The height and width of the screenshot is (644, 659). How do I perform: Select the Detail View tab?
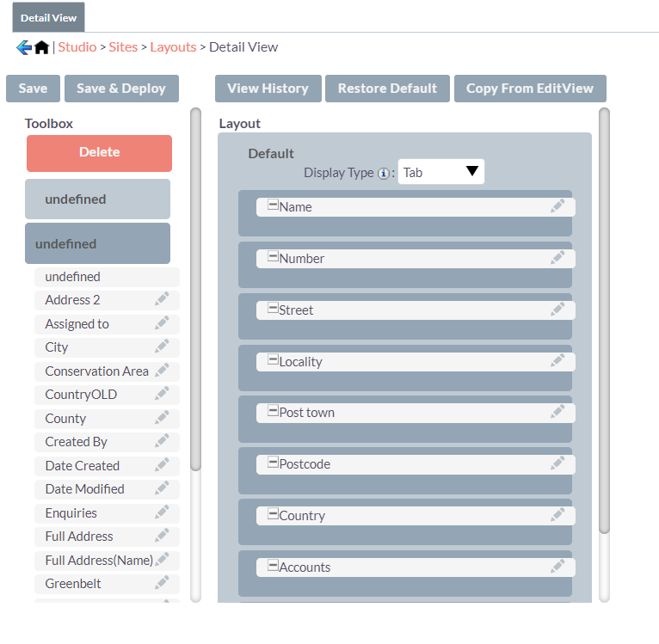(x=49, y=17)
